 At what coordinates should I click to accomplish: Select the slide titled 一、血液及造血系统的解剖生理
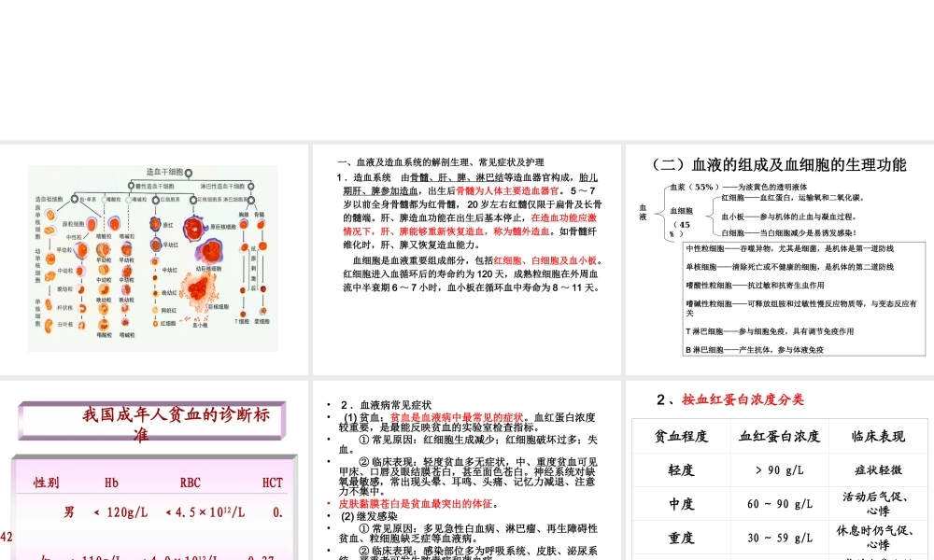466,259
